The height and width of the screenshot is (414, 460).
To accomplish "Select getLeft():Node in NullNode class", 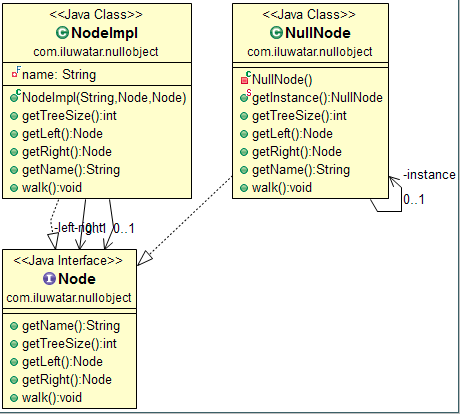I will click(x=292, y=134).
